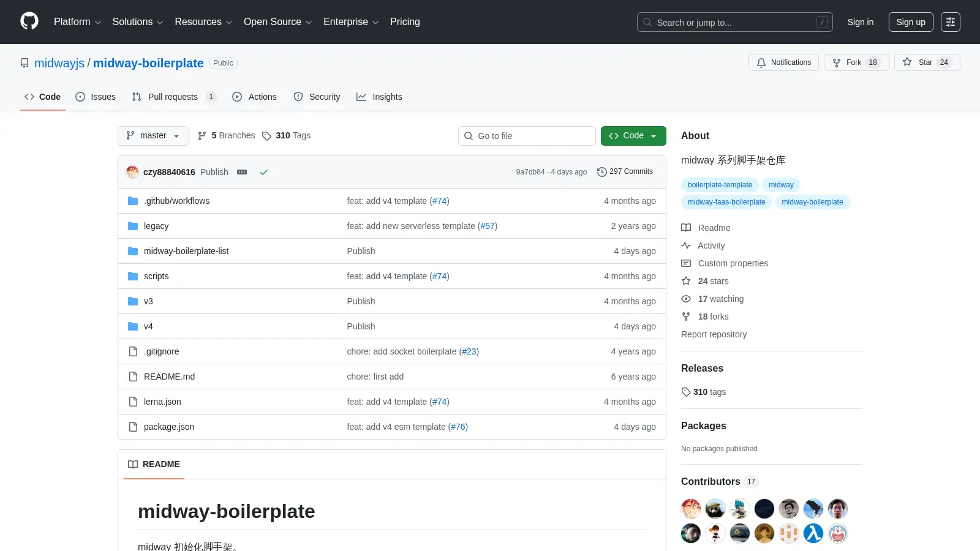Open pull request #76 link
The width and height of the screenshot is (980, 551).
(458, 427)
